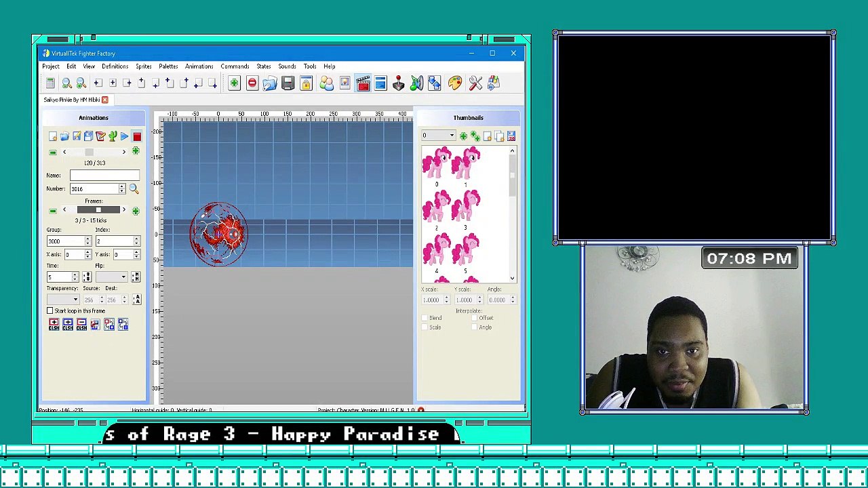Viewport: 868px width, 488px height.
Task: Open Sprites via portrait icon
Action: (344, 83)
